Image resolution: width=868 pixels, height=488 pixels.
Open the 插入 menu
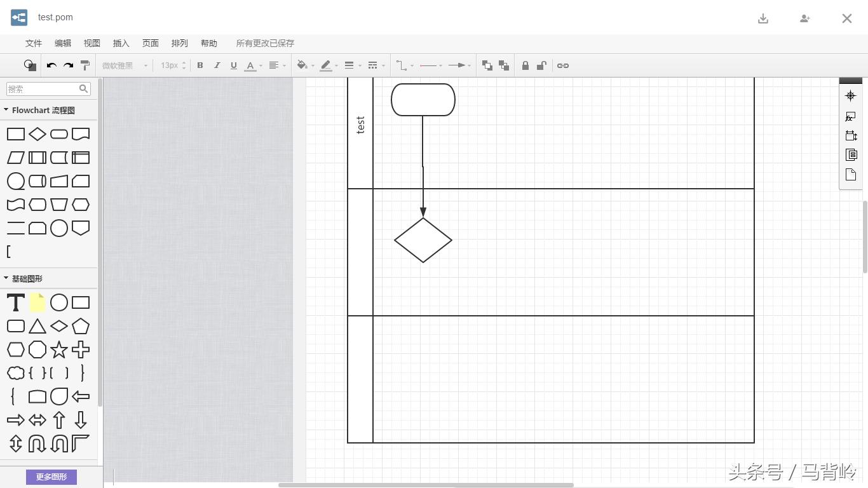[x=121, y=43]
